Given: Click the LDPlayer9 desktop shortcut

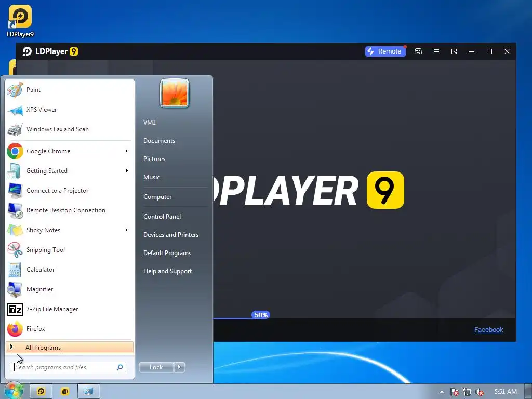Looking at the screenshot, I should pos(20,21).
